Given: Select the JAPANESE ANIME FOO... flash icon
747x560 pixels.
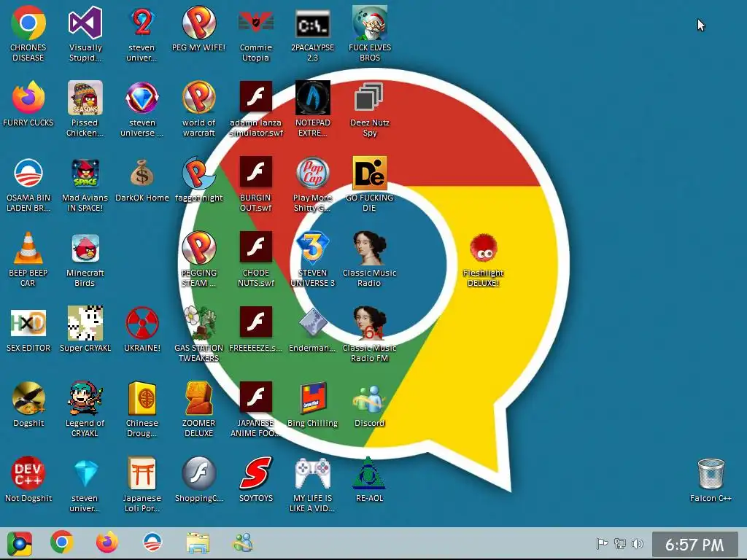Looking at the screenshot, I should pyautogui.click(x=256, y=397).
